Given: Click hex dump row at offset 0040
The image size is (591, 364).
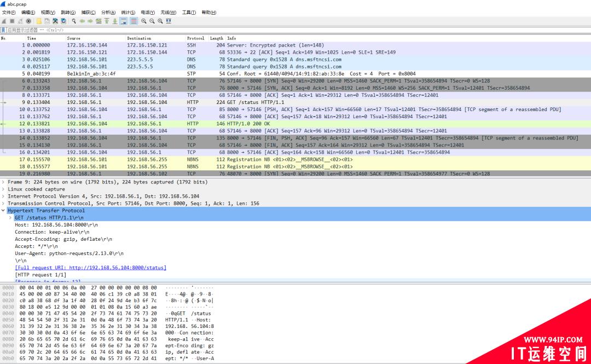Looking at the screenshot, I should pyautogui.click(x=107, y=314).
